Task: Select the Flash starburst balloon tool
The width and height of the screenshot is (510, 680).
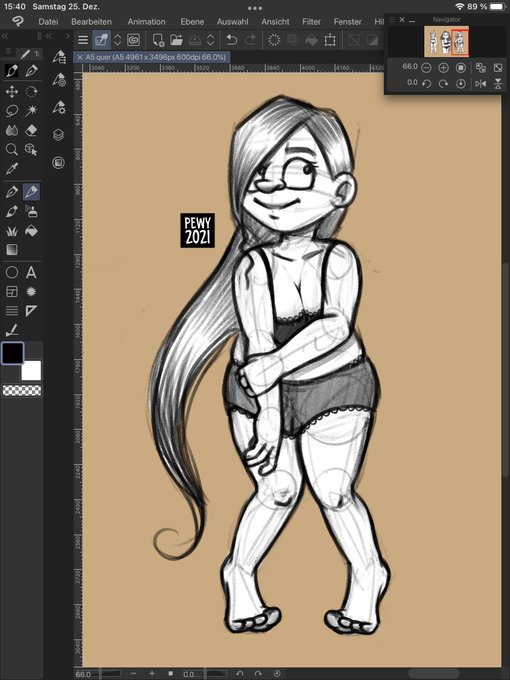Action: pos(31,291)
